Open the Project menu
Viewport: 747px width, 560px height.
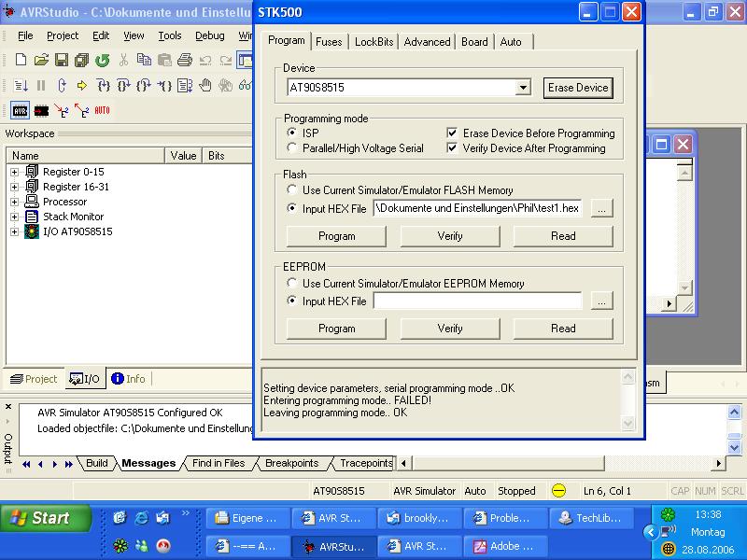click(63, 35)
